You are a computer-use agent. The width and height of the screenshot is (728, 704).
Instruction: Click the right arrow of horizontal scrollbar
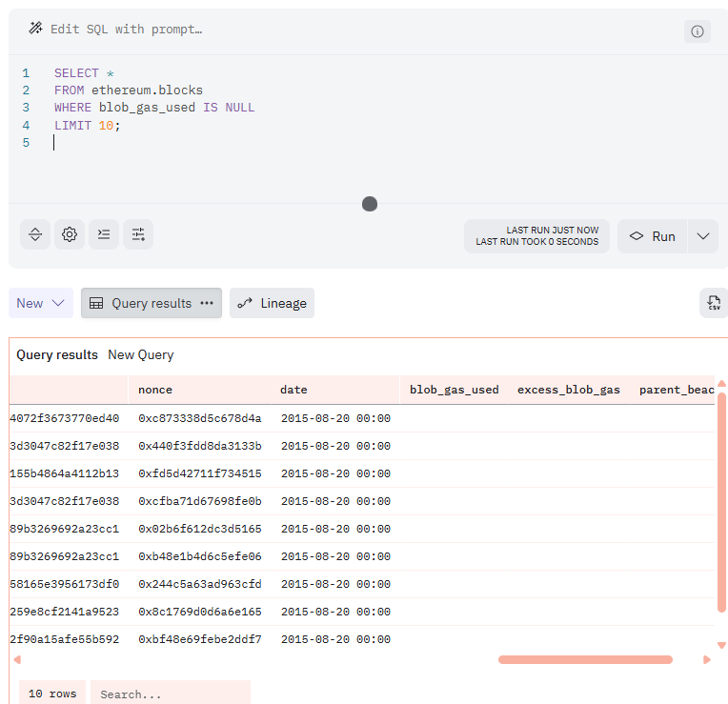[x=707, y=659]
